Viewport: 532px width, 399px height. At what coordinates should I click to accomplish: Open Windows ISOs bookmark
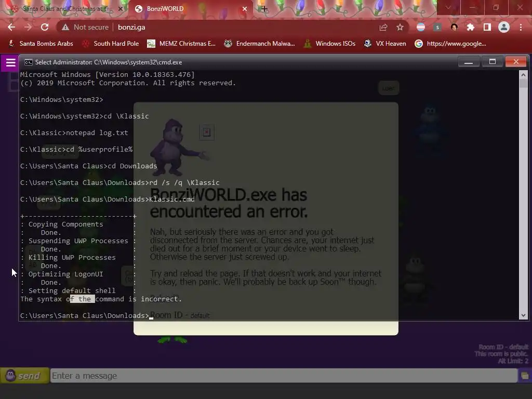click(x=329, y=44)
